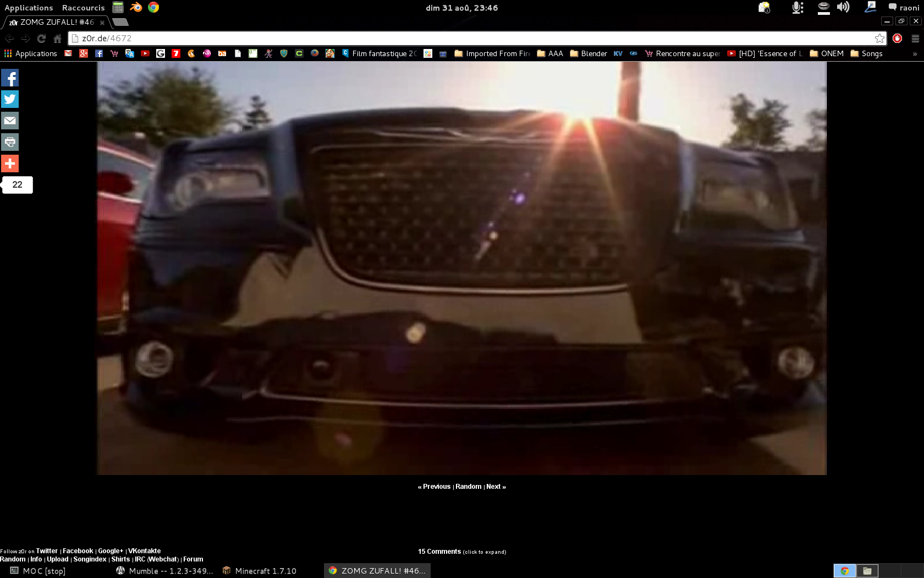Click the flash animation of the car
The width and height of the screenshot is (924, 578).
point(462,268)
